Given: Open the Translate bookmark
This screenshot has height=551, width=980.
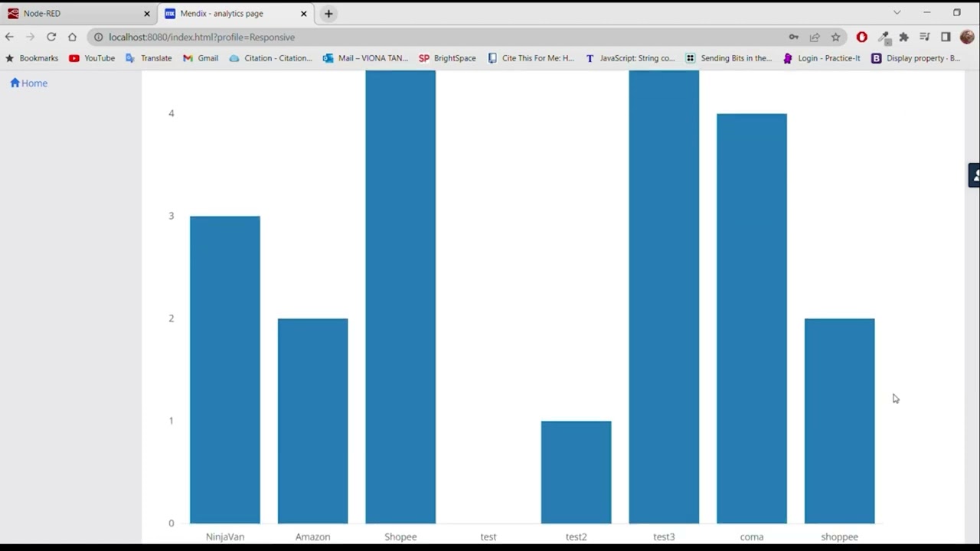Looking at the screenshot, I should point(149,58).
